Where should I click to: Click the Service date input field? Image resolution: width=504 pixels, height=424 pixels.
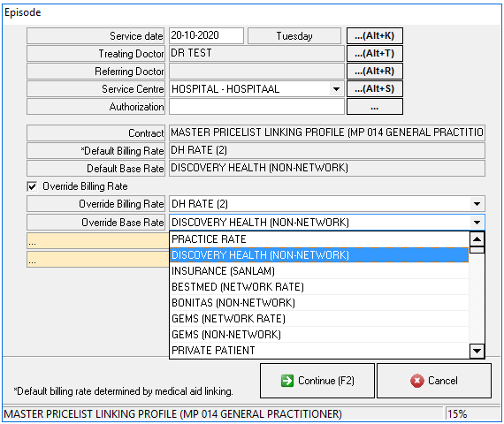pyautogui.click(x=206, y=35)
